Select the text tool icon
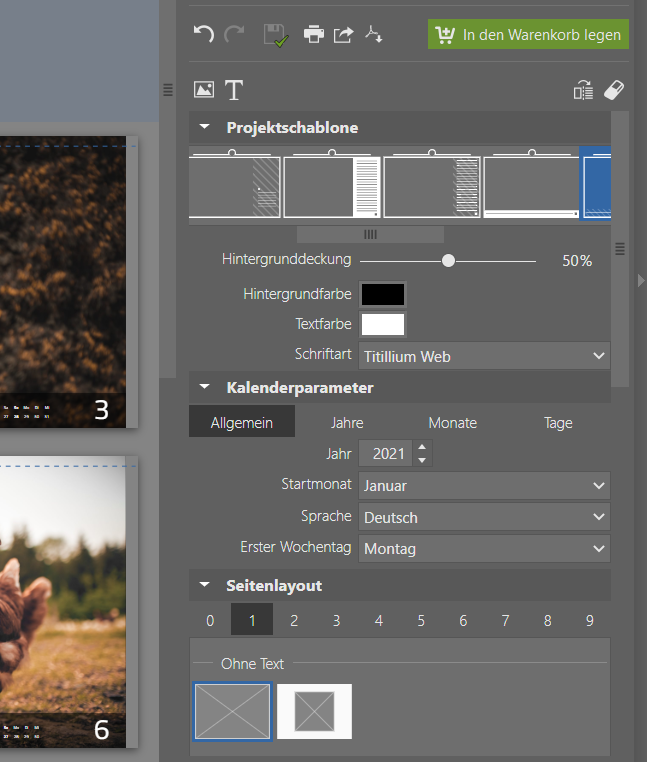The image size is (647, 762). [234, 90]
